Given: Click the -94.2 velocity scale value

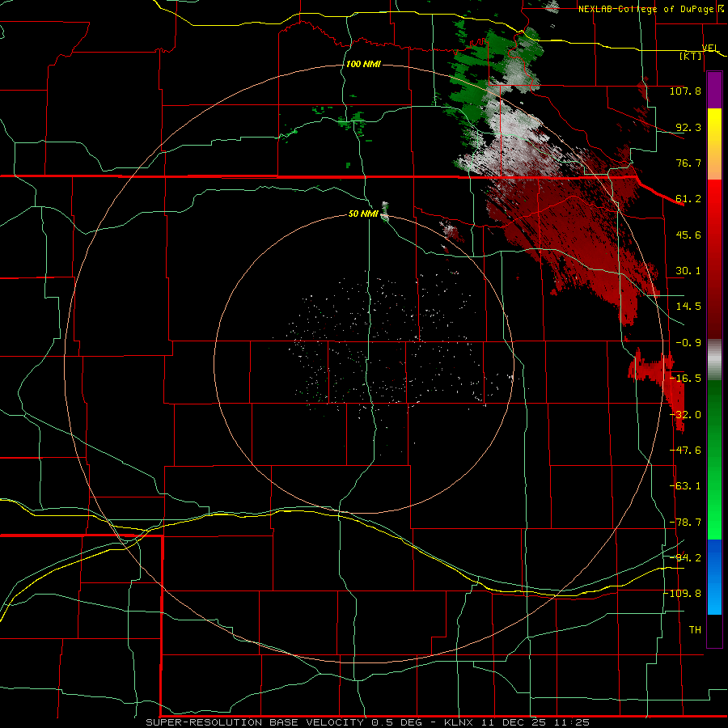Looking at the screenshot, I should coord(685,558).
